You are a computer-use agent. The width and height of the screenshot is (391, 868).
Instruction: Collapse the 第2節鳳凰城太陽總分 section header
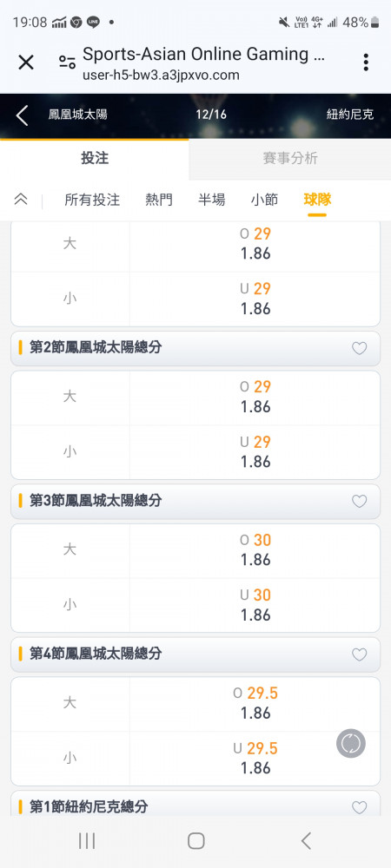point(195,348)
